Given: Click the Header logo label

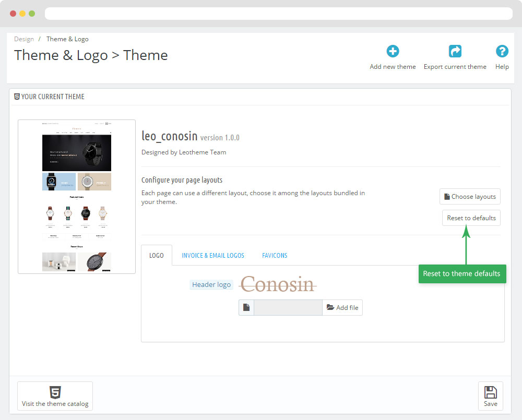Looking at the screenshot, I should 211,284.
